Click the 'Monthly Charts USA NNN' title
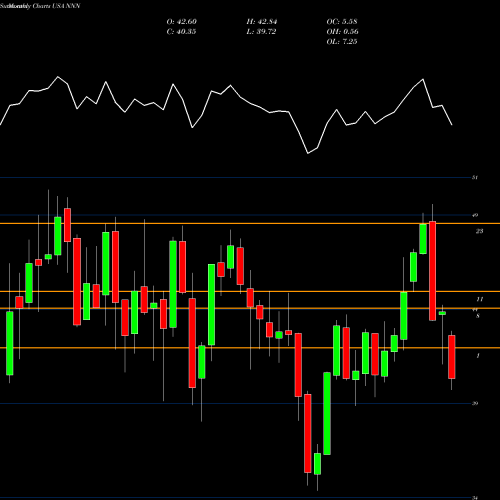The height and width of the screenshot is (500, 500). point(44,6)
